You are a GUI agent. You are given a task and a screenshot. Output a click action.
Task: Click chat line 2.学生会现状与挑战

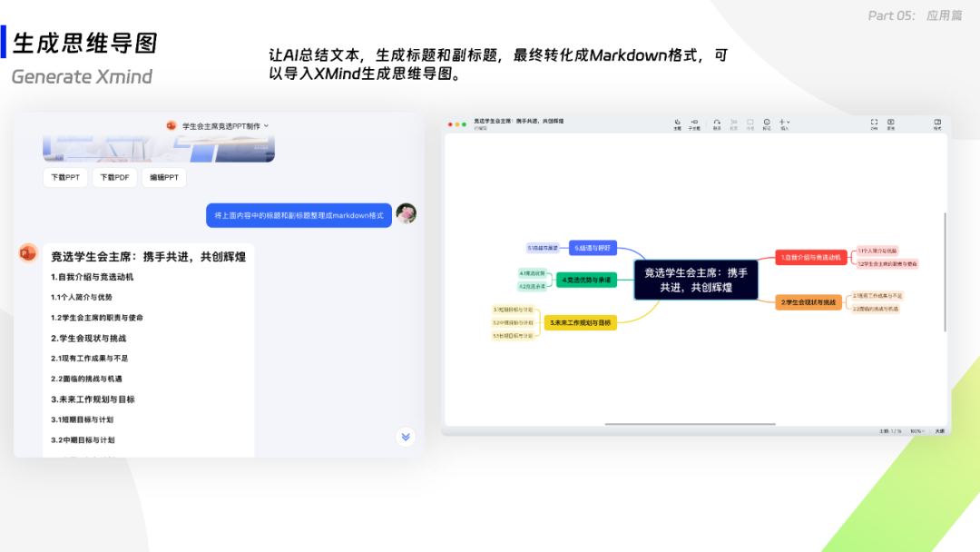pos(88,339)
